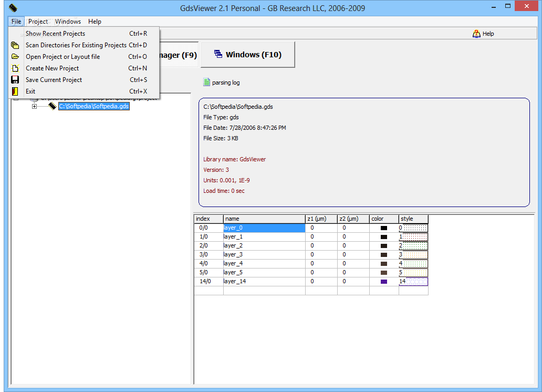Screen dimensions: 542x392
Task: Click the 0/0 index cell
Action: point(209,228)
